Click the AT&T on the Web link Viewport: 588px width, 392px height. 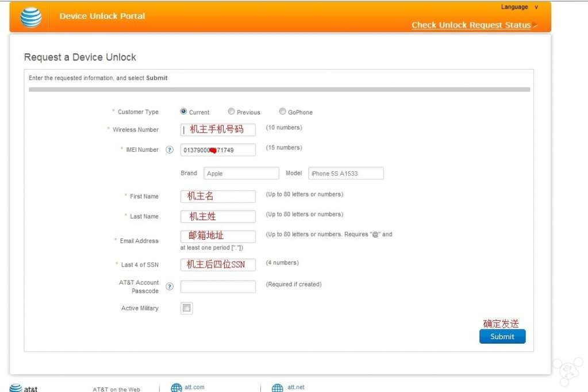pos(116,389)
